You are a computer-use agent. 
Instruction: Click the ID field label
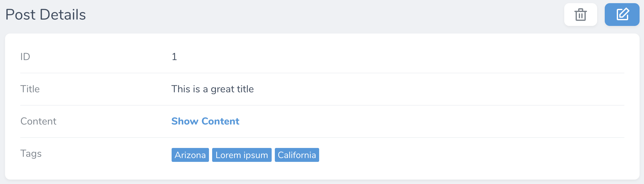(25, 57)
